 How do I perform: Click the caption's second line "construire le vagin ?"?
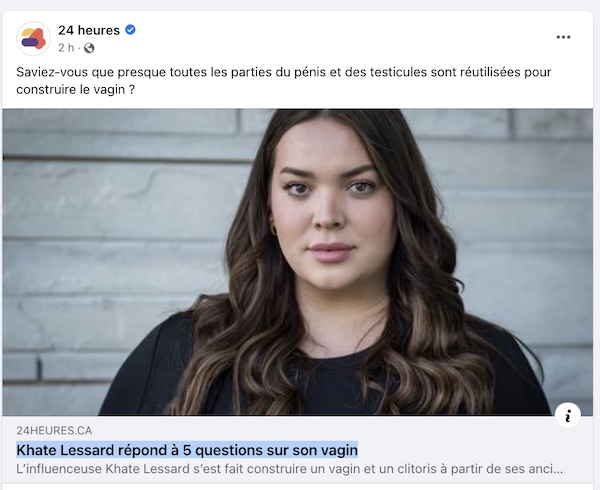(75, 90)
